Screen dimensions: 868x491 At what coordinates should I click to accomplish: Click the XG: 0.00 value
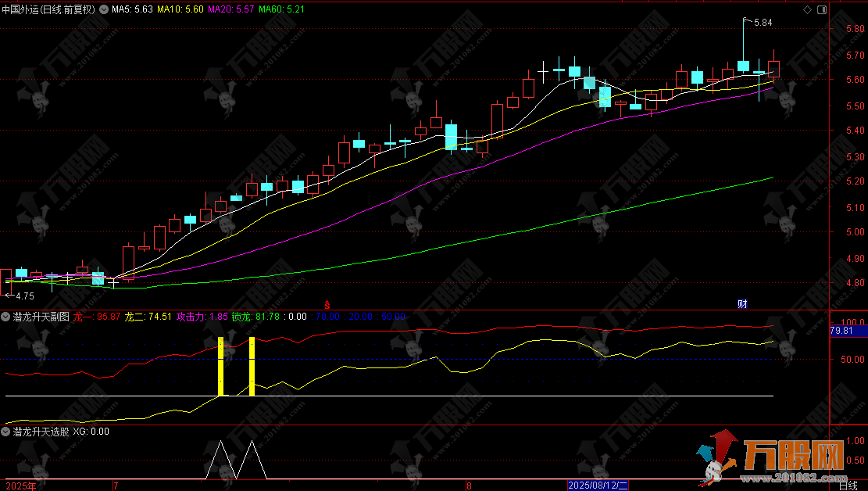91,431
